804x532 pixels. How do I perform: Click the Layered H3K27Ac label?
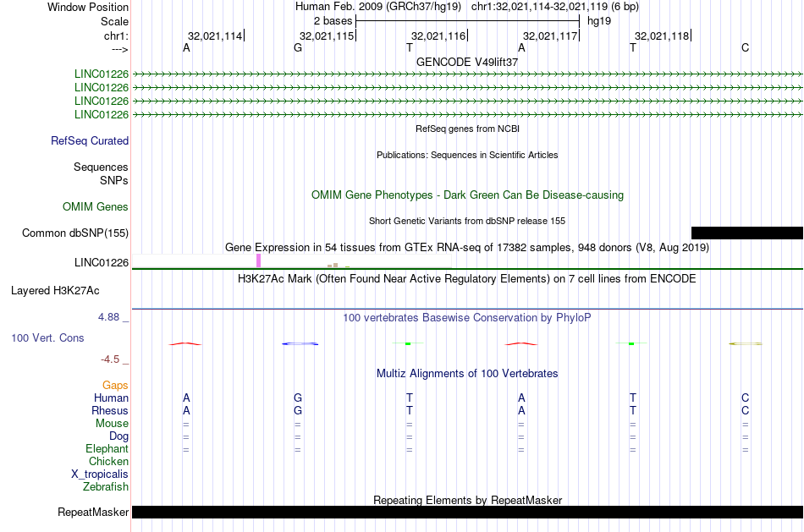tap(55, 291)
